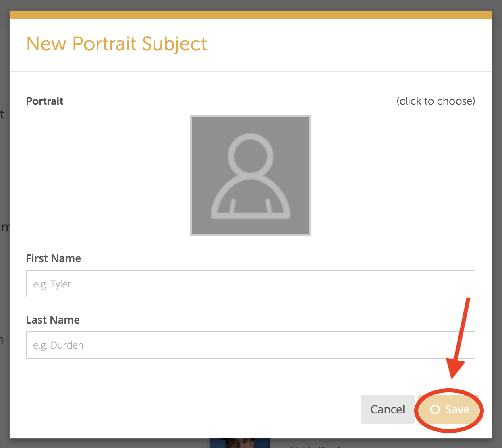Cancel the New Portrait Subject dialog
Screen dimensions: 502x448
[388, 409]
